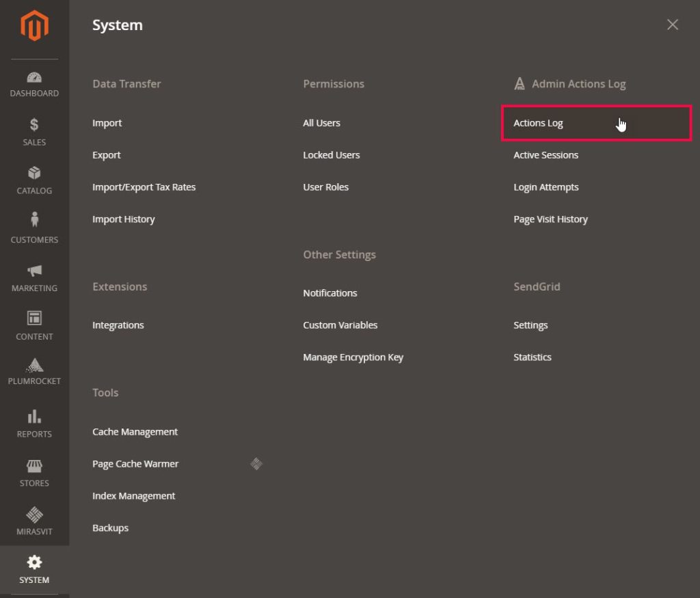The width and height of the screenshot is (700, 598).
Task: Open the Mirasvit sidebar icon
Action: coord(34,515)
